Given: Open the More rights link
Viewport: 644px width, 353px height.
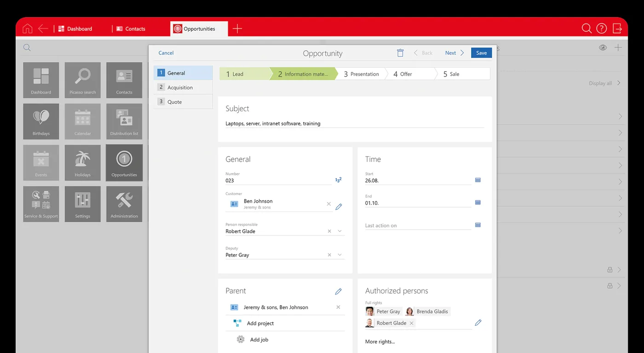Looking at the screenshot, I should 380,341.
